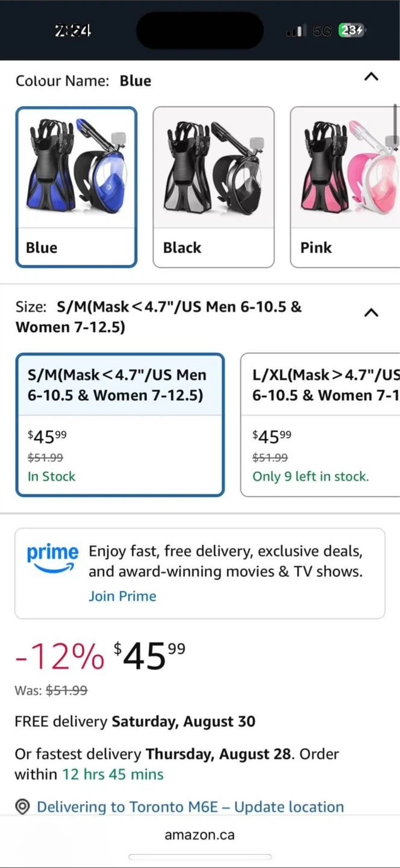
Task: Tap the Prime benefits banner text
Action: (225, 561)
